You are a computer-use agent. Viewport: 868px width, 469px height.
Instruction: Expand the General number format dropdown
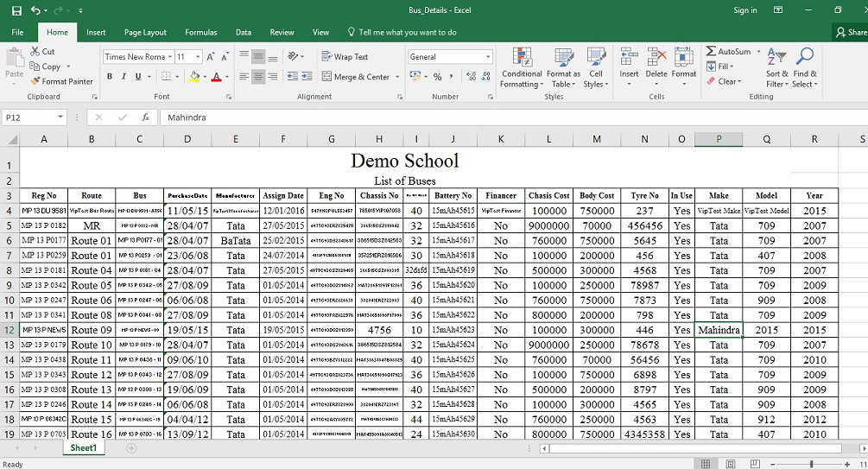488,57
